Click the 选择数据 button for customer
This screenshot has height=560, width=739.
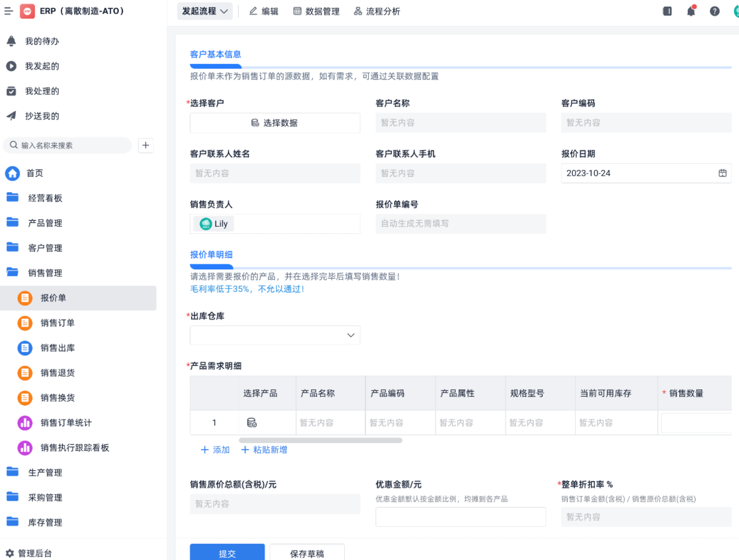click(275, 123)
